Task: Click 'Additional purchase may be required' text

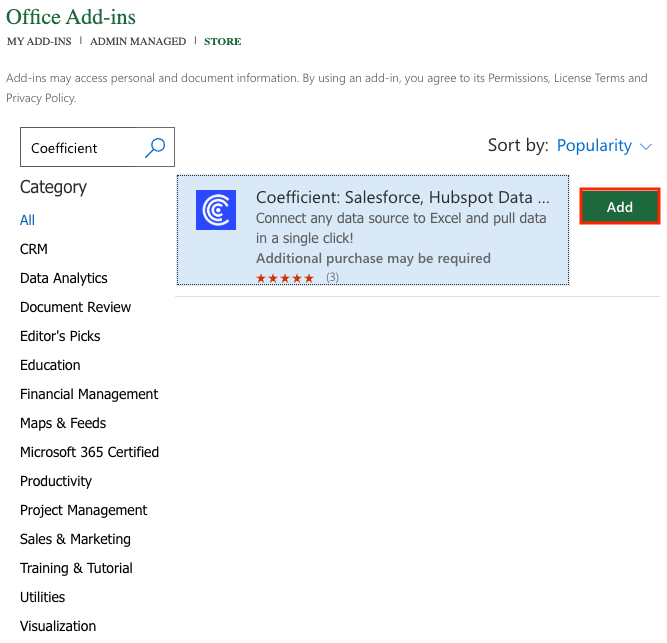Action: [373, 258]
